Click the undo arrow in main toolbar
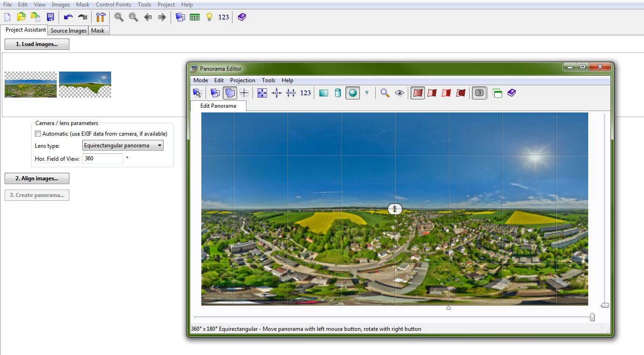Viewport: 644px width, 355px height. [x=68, y=17]
